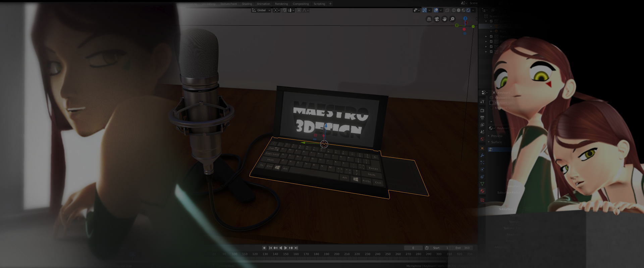Open the Physics properties tab

click(x=482, y=170)
